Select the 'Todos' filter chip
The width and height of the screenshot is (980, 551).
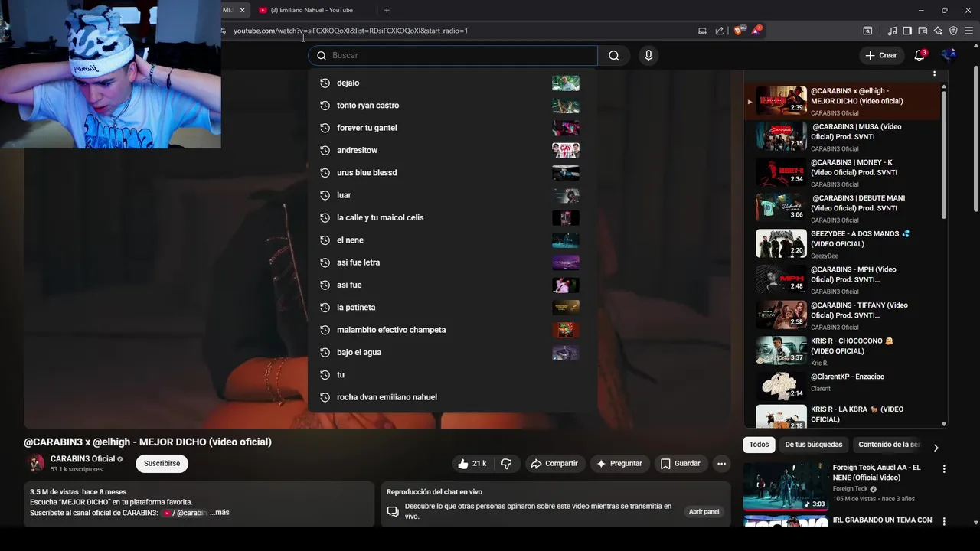click(x=759, y=445)
